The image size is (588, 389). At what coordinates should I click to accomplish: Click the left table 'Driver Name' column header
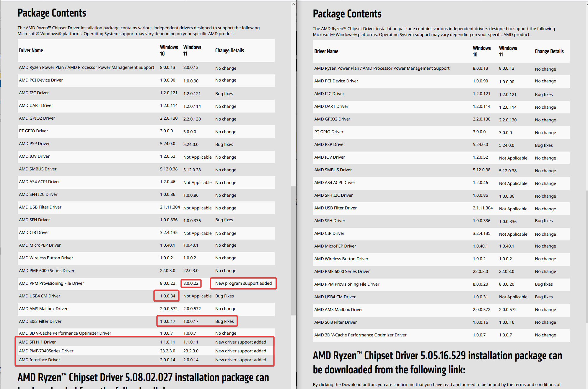[31, 51]
